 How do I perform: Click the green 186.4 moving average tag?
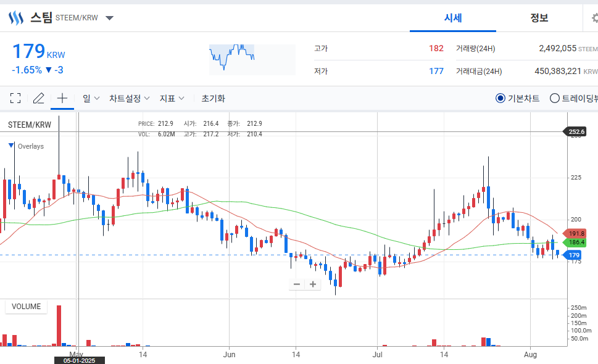[575, 242]
